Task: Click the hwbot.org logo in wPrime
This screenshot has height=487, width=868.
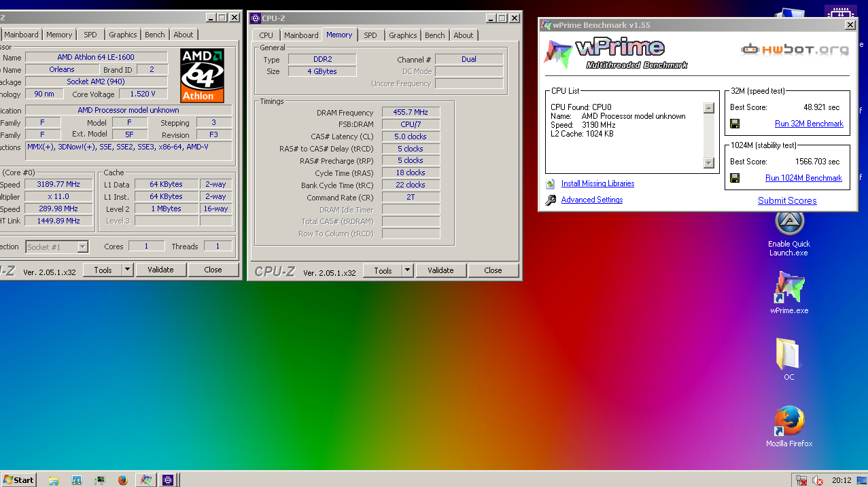Action: (x=795, y=49)
